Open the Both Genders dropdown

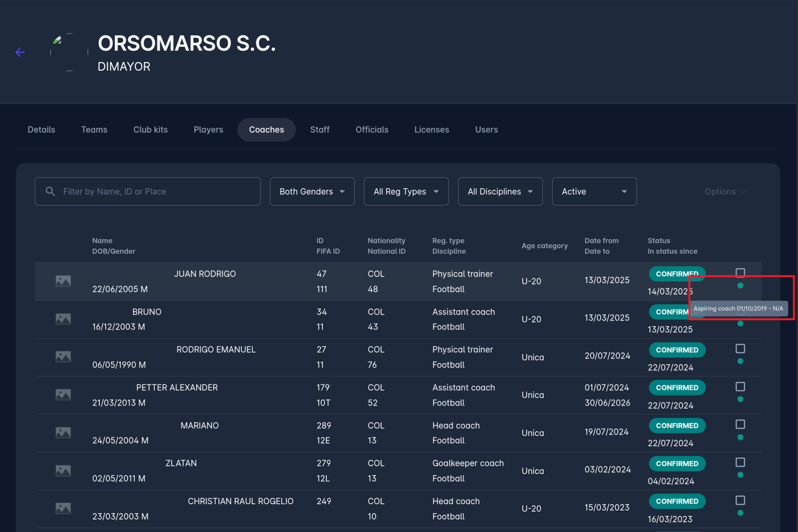pos(312,191)
